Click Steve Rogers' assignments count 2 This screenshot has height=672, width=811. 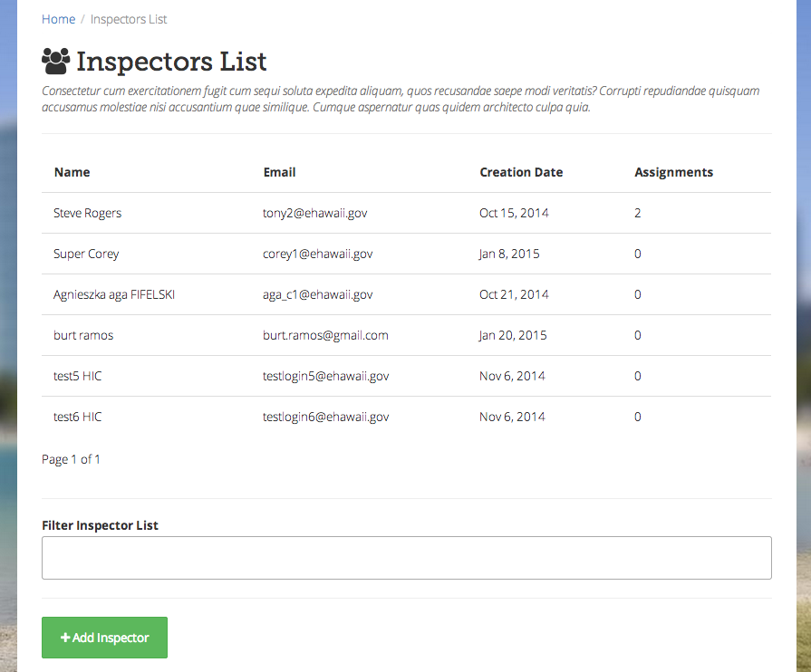pos(638,213)
